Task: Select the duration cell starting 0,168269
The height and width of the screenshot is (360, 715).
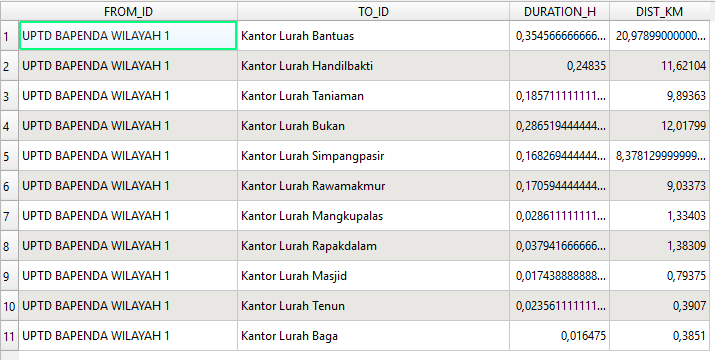Action: (x=560, y=156)
